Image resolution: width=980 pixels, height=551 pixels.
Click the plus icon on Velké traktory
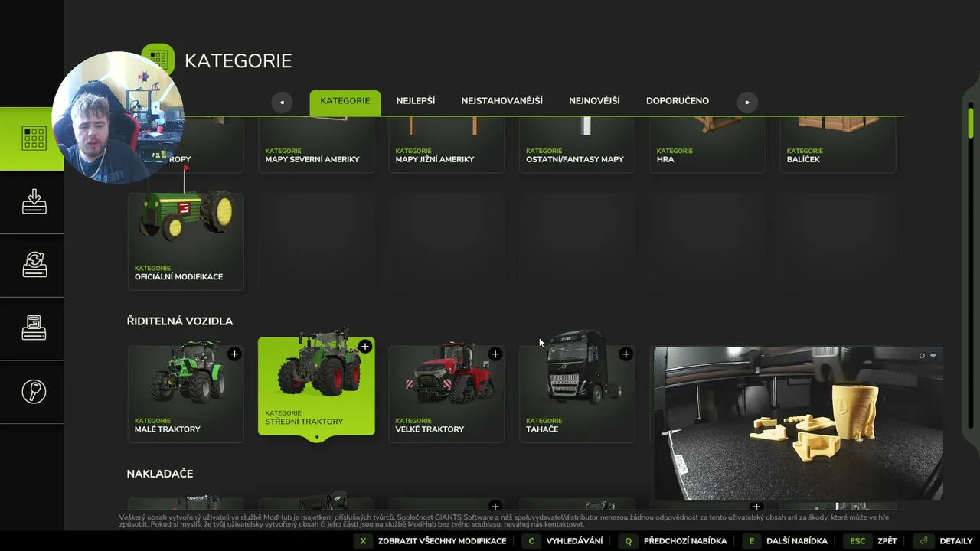point(495,354)
